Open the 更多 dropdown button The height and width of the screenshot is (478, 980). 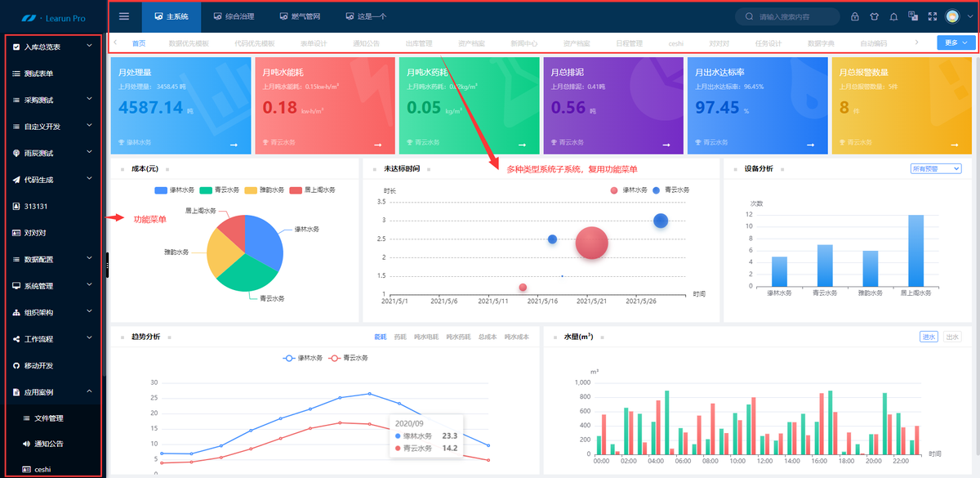(x=956, y=43)
